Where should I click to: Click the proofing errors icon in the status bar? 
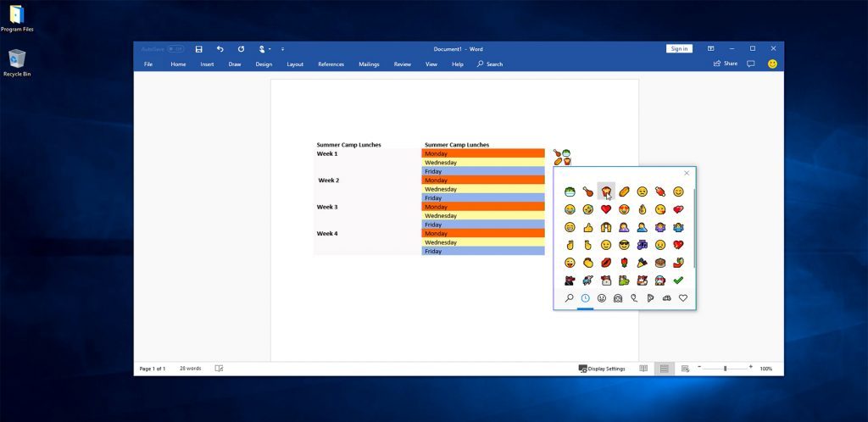tap(219, 369)
